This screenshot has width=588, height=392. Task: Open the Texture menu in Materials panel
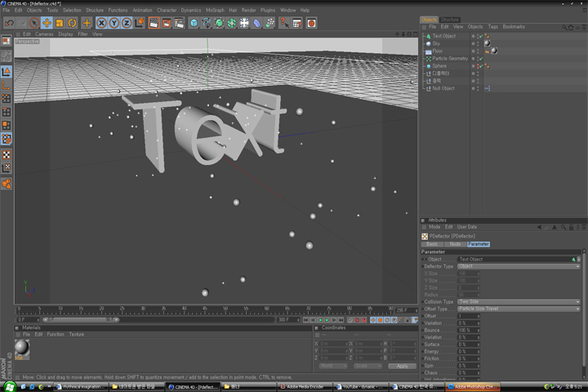[77, 334]
